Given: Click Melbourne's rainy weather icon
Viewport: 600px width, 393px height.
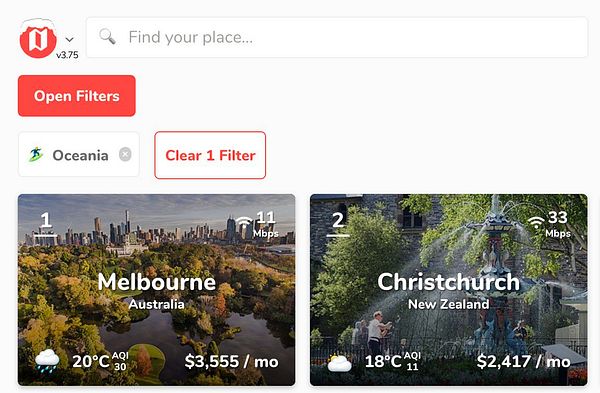Looking at the screenshot, I should (x=47, y=360).
